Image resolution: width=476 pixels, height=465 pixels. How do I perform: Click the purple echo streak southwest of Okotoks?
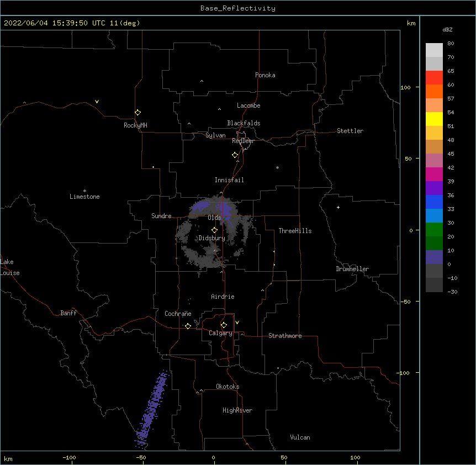click(x=152, y=409)
